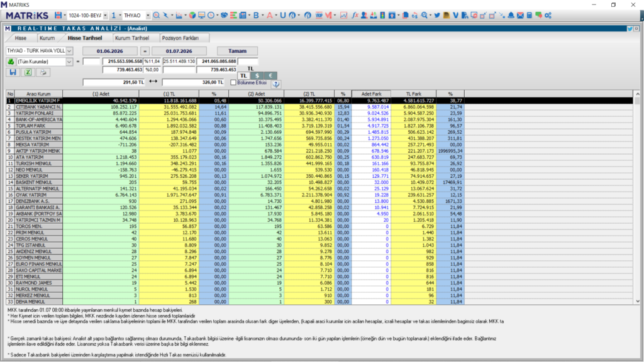
Task: Click the green clover icon beside Tüm Kurumlar
Action: [11, 62]
